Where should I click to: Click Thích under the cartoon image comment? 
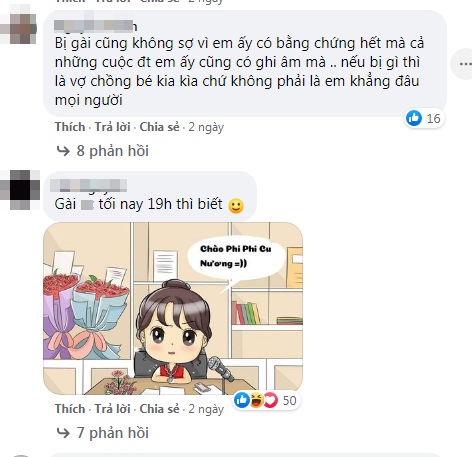tap(70, 409)
